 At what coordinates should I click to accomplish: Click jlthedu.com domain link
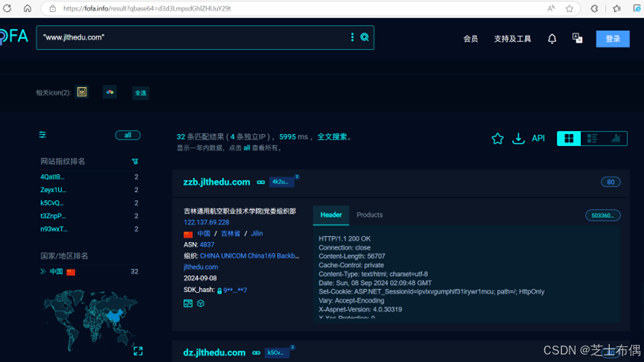point(201,267)
